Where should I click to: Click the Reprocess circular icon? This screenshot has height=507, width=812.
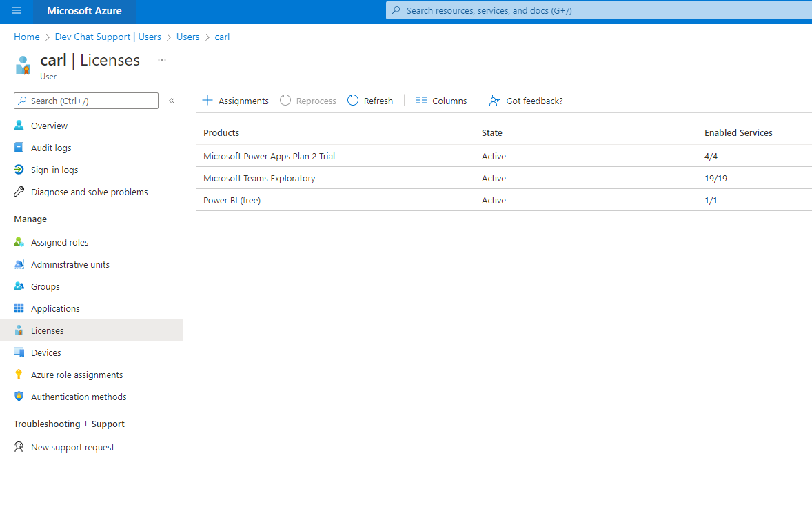pyautogui.click(x=285, y=100)
